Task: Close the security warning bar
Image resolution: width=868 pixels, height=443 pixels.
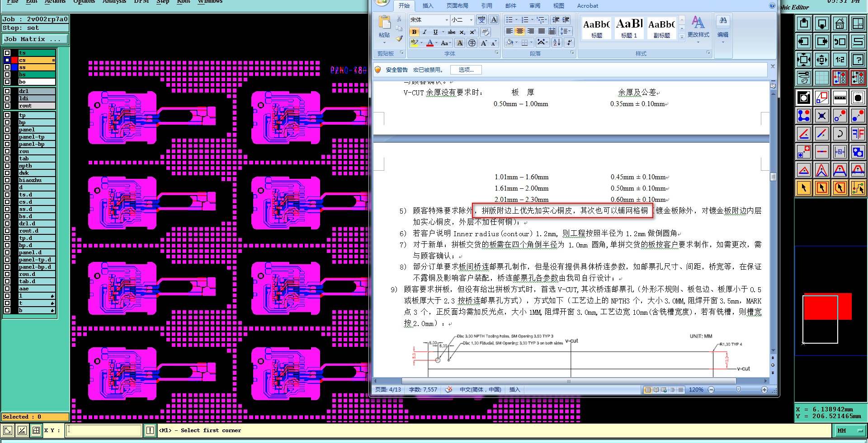Action: pos(773,66)
